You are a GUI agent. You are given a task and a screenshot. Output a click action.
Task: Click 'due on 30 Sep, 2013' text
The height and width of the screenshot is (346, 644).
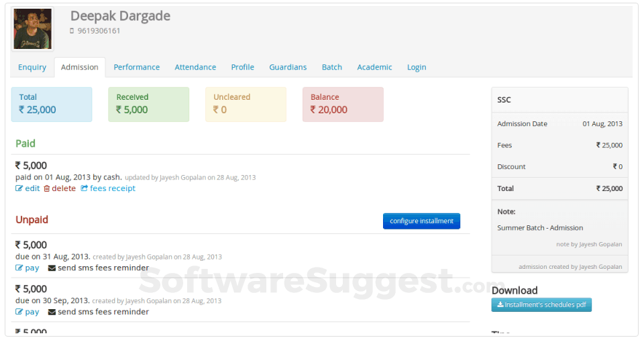point(52,300)
